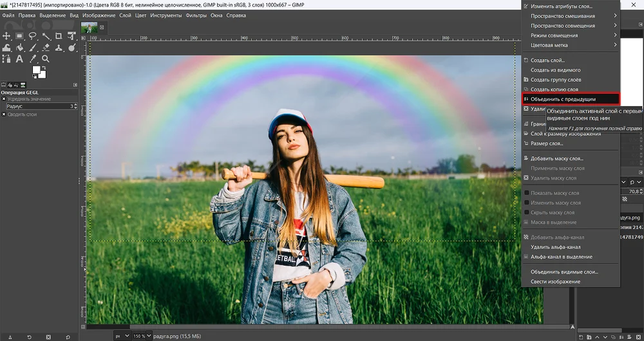Open the tool options dock configuration menu
644x341 pixels.
(x=75, y=85)
